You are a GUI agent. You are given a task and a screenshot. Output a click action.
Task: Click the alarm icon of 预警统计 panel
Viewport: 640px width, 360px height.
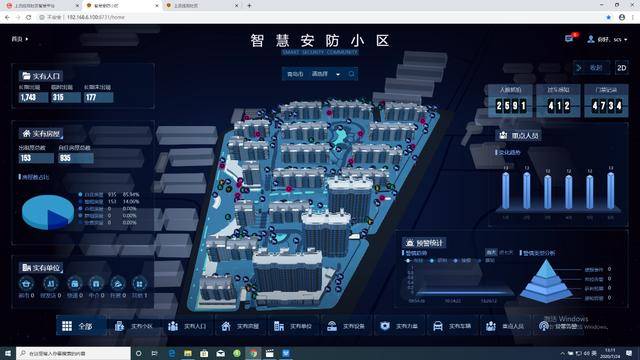[x=410, y=243]
